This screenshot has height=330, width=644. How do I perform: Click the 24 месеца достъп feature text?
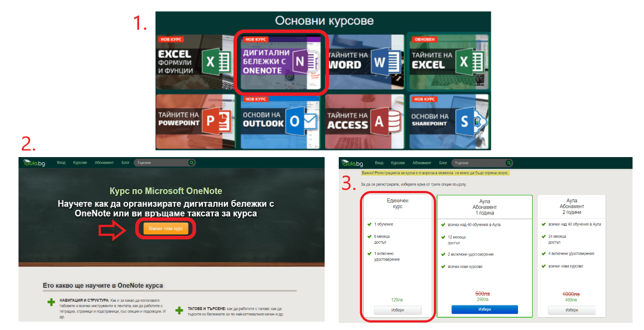click(557, 239)
